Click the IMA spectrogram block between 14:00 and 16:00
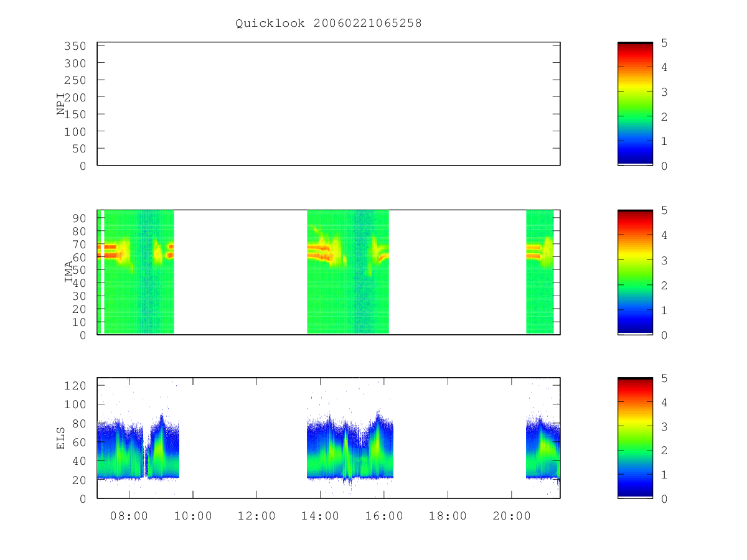Viewport: 747px width, 560px height. click(348, 272)
